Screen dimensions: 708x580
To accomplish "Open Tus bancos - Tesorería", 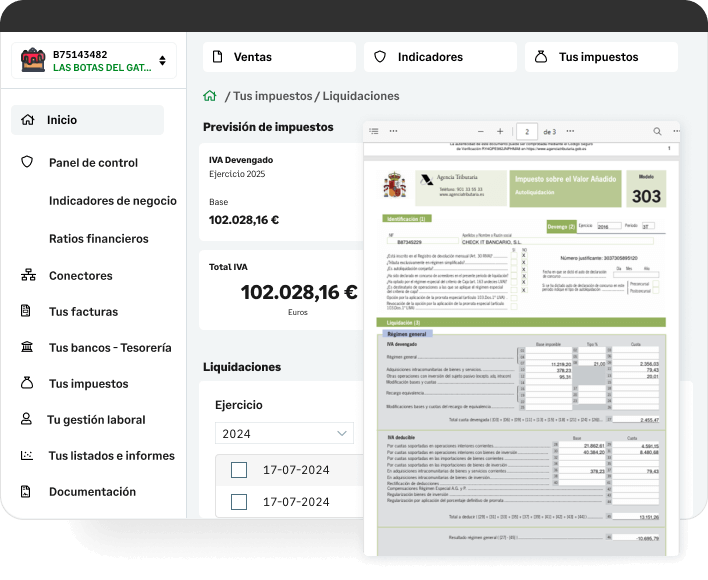I will 110,348.
